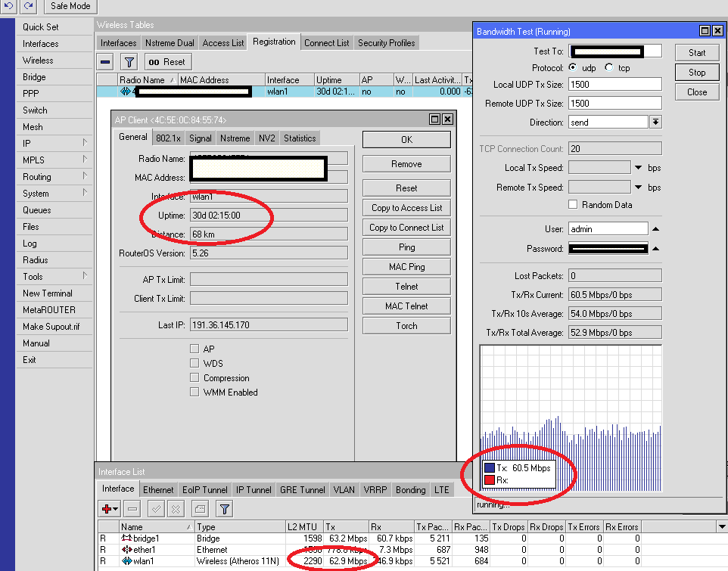Click the Local UDP Tx Size field

pos(614,84)
